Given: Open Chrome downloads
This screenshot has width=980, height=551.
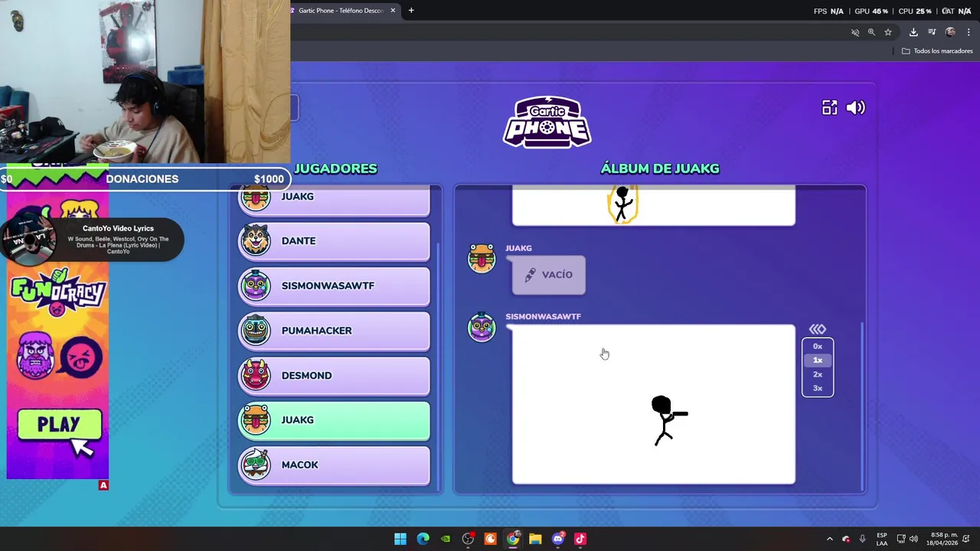Looking at the screenshot, I should coord(913,32).
